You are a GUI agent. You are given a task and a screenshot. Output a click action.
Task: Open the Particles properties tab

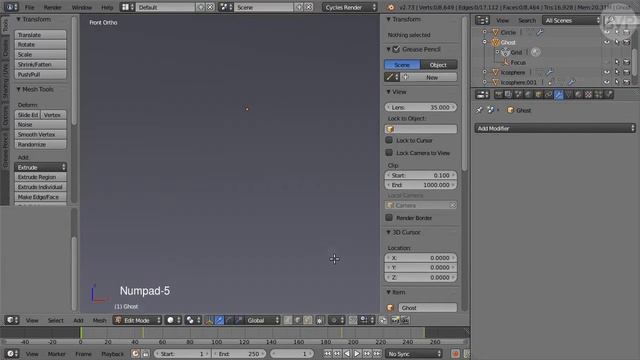pyautogui.click(x=598, y=95)
